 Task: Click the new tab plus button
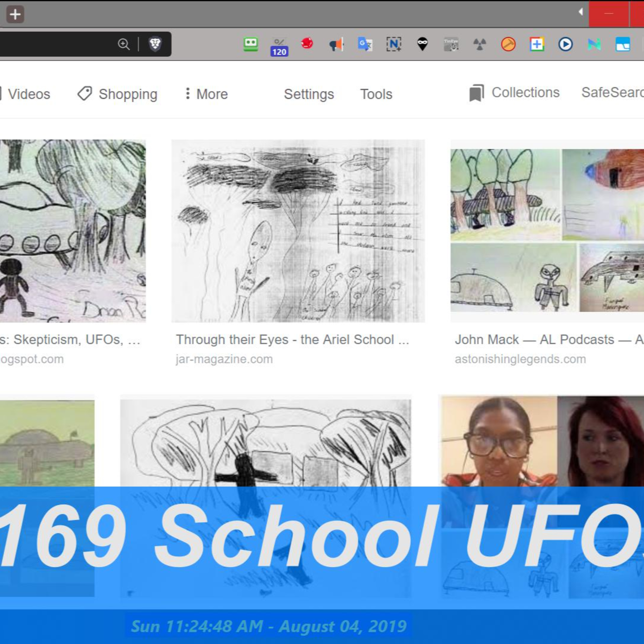[15, 14]
